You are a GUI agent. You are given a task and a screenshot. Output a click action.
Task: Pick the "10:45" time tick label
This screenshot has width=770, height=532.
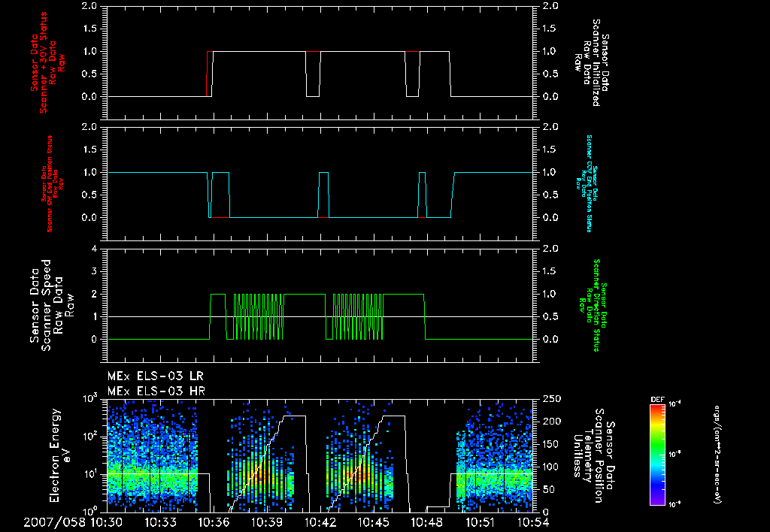(x=374, y=522)
